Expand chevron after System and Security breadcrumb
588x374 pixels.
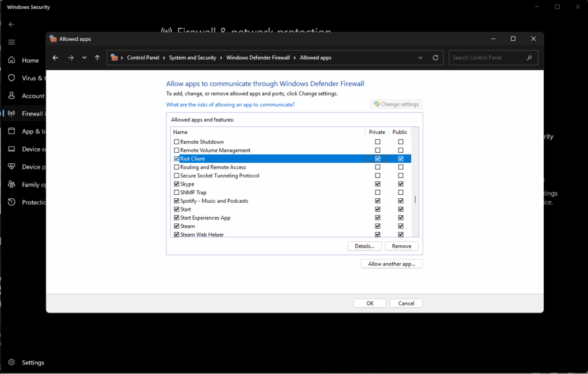[221, 58]
